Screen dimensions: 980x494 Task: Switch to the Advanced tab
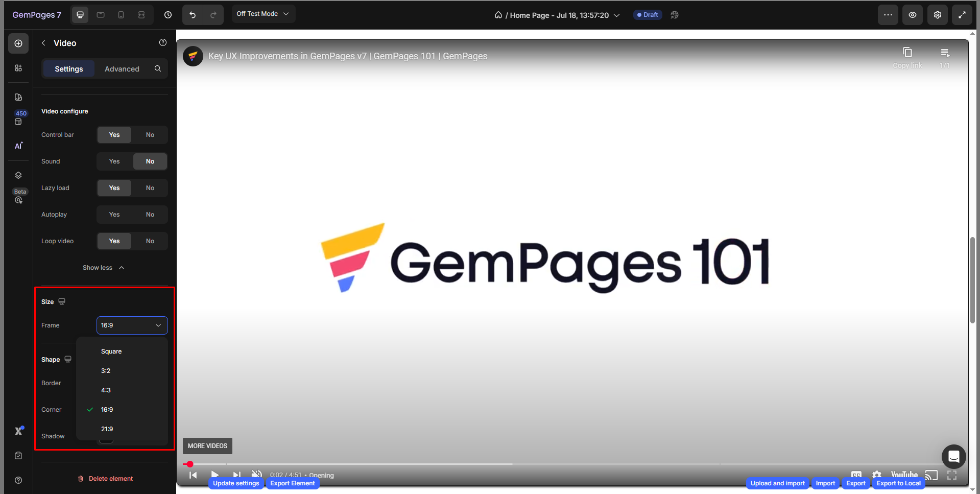[122, 69]
